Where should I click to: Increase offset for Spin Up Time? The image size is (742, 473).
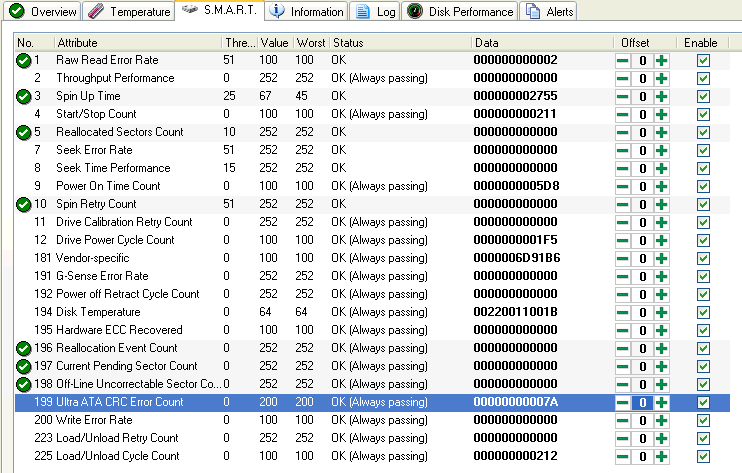[x=662, y=96]
